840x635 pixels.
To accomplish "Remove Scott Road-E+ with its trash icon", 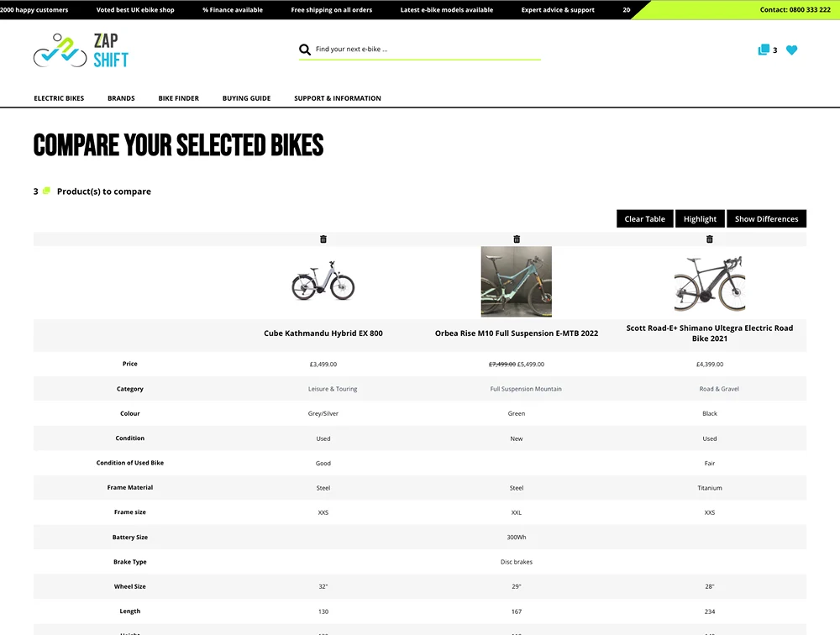I will 709,239.
